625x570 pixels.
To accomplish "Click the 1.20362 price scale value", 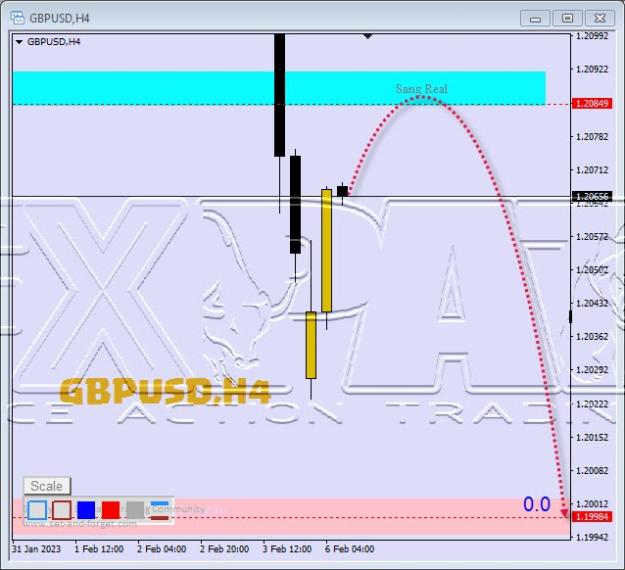I will (x=592, y=337).
